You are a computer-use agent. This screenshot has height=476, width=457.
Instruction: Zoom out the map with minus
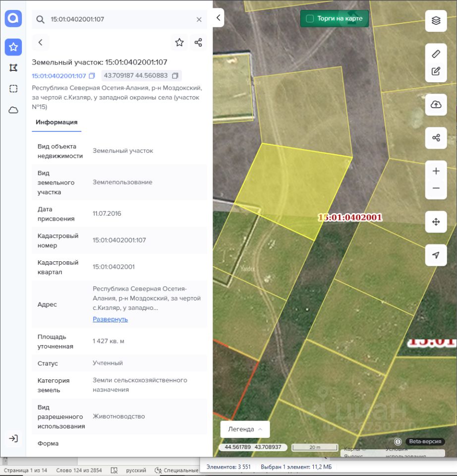tap(436, 188)
